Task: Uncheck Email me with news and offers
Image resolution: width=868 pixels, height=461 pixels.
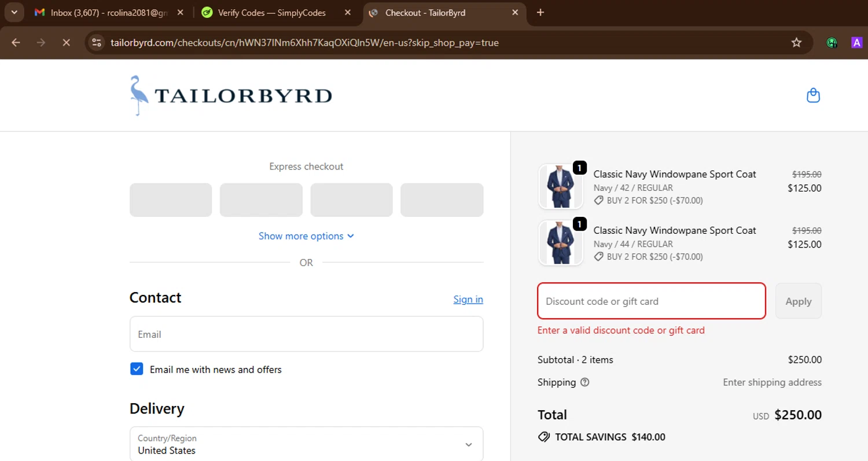Action: 137,369
